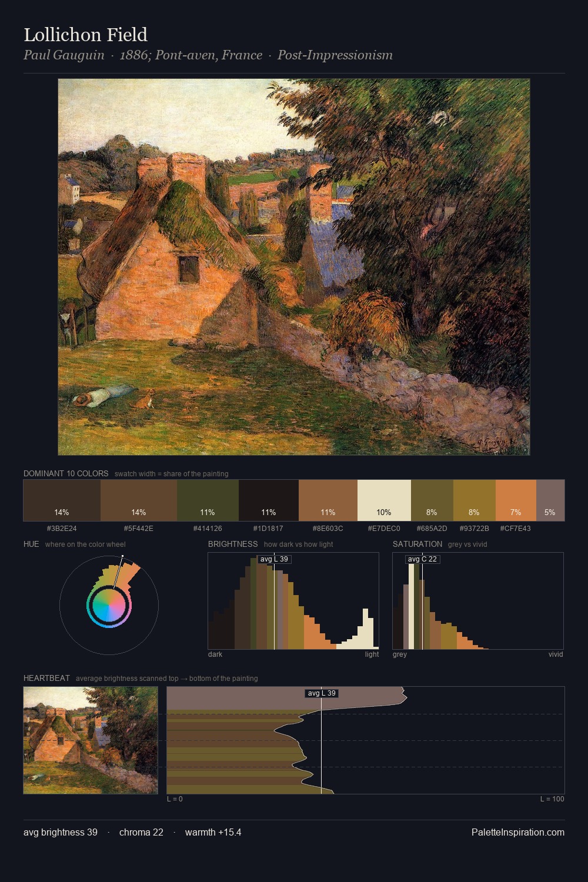This screenshot has width=588, height=882.
Task: Click the title 'Lollichon Field'
Action: [86, 35]
